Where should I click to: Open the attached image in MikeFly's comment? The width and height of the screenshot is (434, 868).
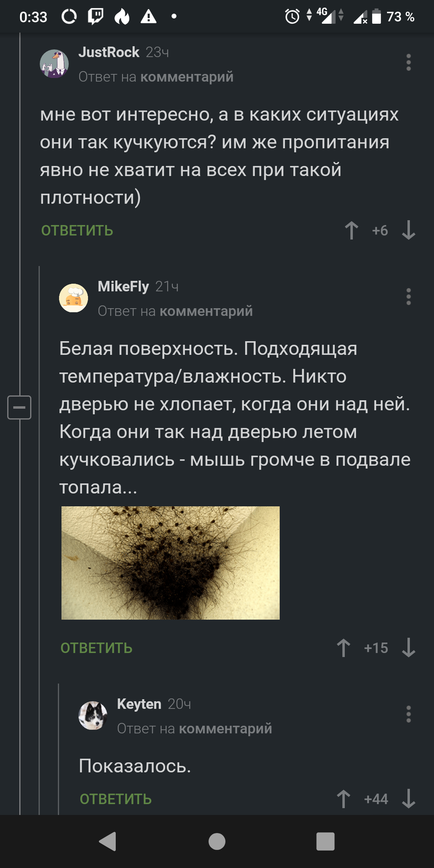coord(170,563)
